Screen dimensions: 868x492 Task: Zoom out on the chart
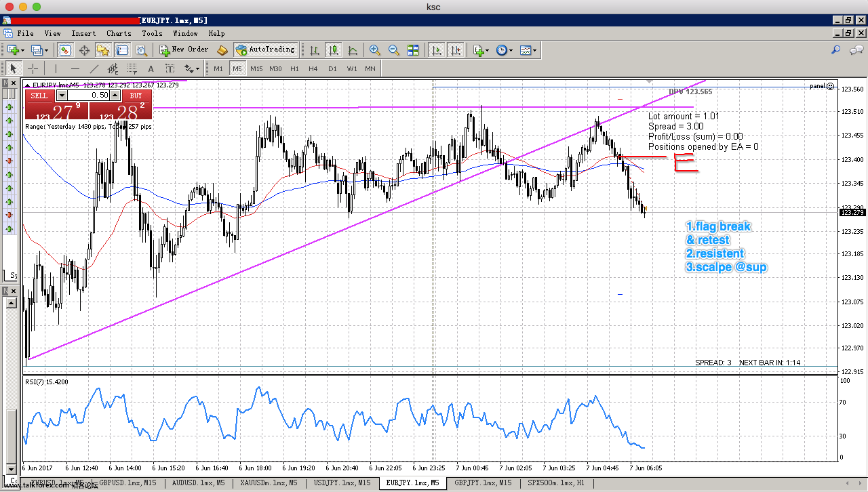(394, 50)
